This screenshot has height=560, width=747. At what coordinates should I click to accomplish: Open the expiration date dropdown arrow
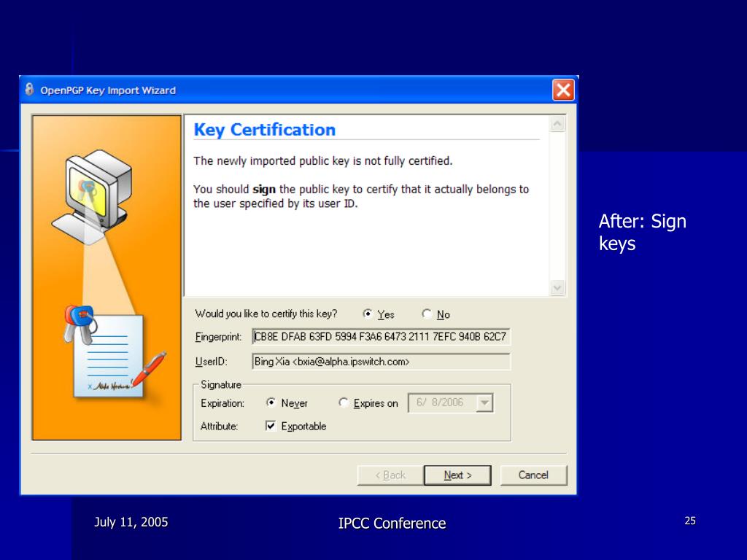coord(484,402)
